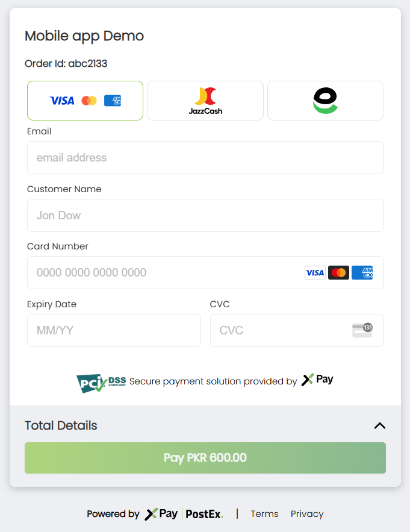This screenshot has width=410, height=532.
Task: Click the Mastercard icon in card number field
Action: (x=338, y=273)
